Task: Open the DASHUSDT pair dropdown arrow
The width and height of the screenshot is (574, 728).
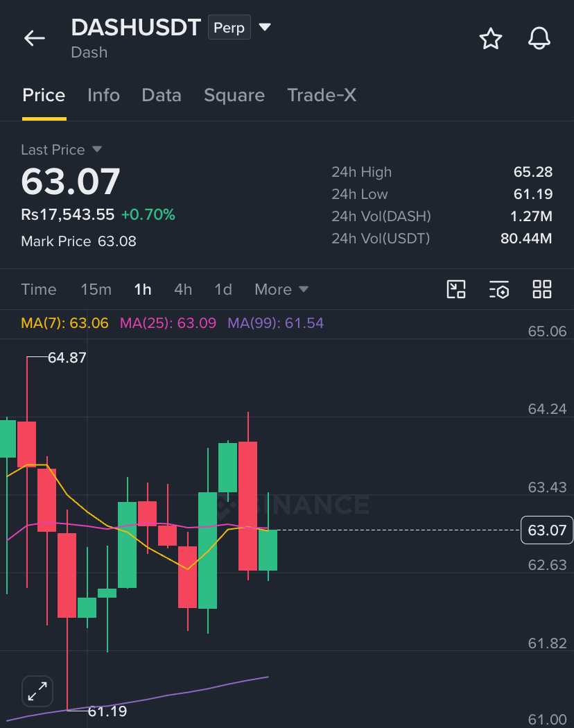Action: [x=265, y=27]
